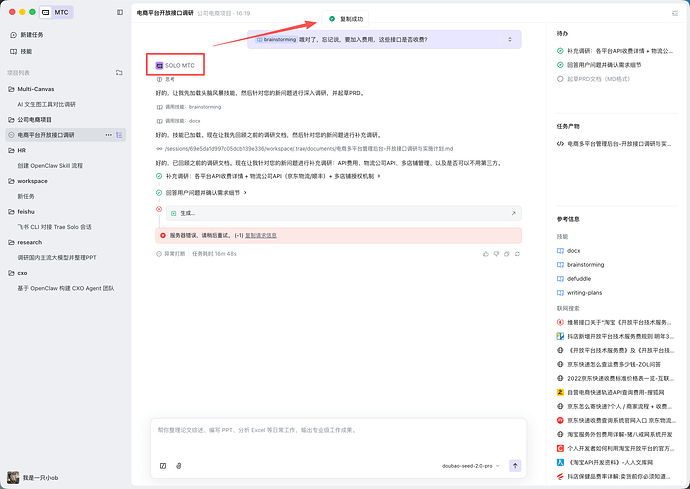Open the 调用技能: docx step
This screenshot has width=690, height=489.
[x=179, y=121]
